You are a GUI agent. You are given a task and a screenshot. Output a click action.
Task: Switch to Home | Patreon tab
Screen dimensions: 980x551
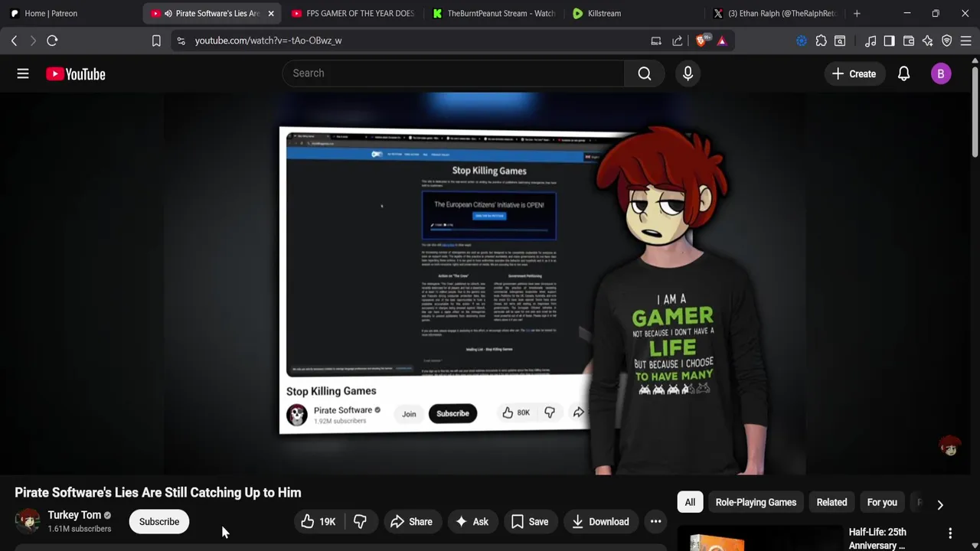point(70,13)
